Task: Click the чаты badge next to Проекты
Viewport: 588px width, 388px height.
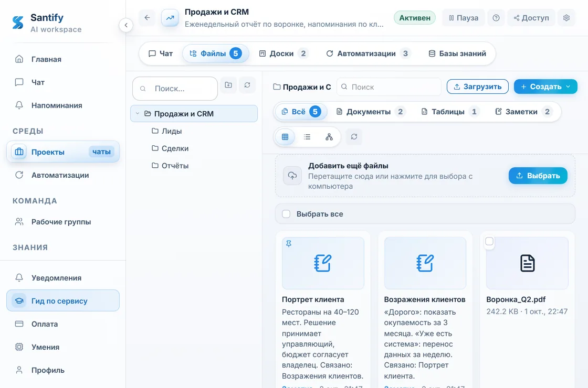Action: click(x=102, y=152)
